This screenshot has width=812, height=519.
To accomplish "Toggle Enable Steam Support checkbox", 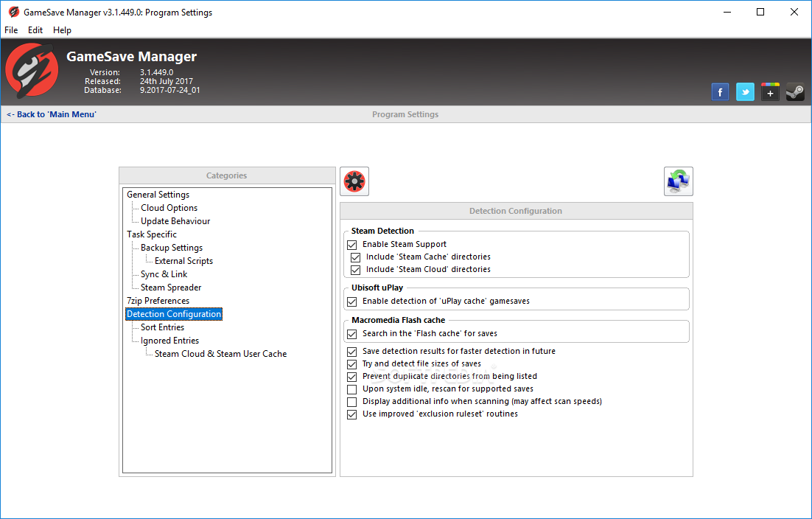I will coord(352,245).
